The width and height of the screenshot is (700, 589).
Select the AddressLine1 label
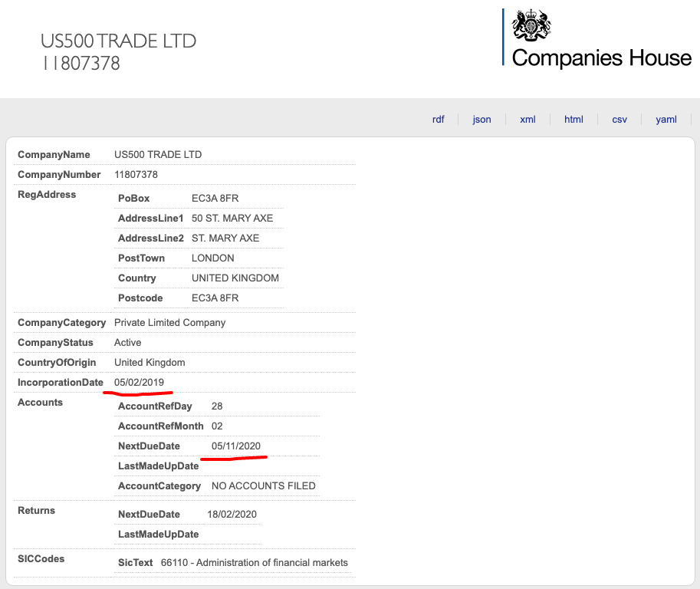tap(150, 219)
